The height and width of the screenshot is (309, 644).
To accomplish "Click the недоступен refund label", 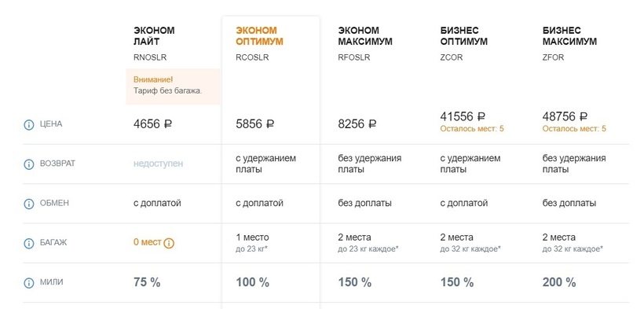I will point(158,164).
